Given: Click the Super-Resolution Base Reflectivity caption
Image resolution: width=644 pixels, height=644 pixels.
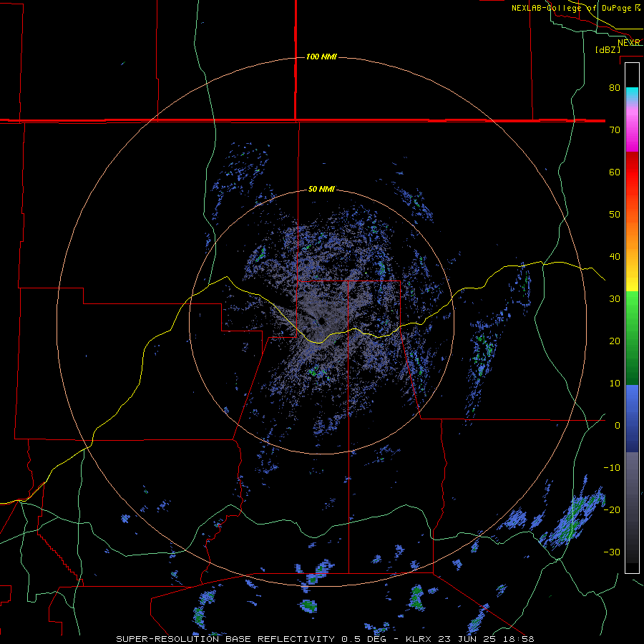Looking at the screenshot, I should (x=326, y=639).
